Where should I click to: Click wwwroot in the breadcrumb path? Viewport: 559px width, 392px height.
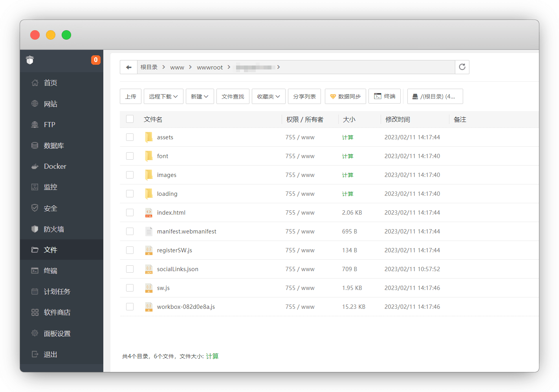point(210,67)
